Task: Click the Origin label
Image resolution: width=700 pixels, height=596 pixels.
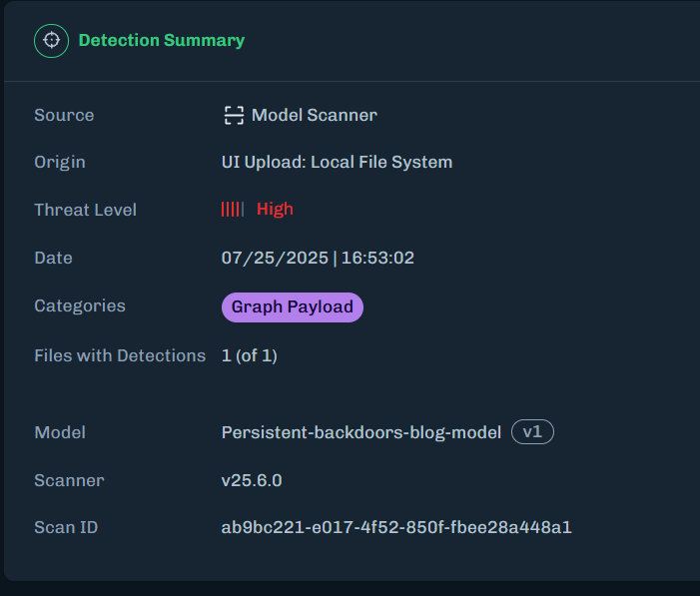Action: pos(60,163)
